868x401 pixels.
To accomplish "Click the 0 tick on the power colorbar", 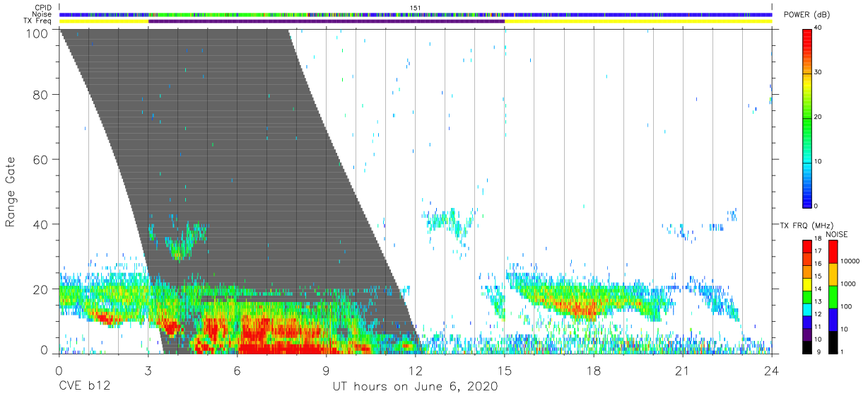I will coord(817,206).
